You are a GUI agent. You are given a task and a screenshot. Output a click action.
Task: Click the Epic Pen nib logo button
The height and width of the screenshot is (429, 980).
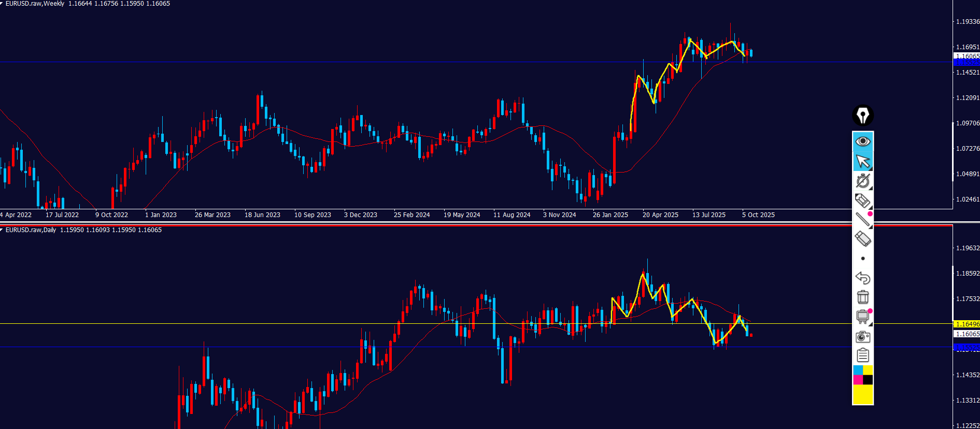[863, 116]
